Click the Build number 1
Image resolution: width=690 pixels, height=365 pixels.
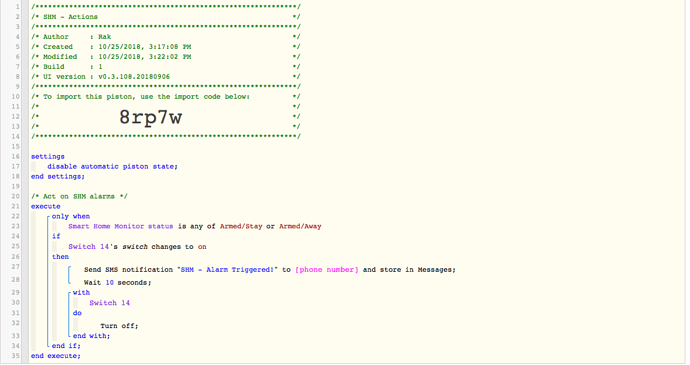(100, 67)
